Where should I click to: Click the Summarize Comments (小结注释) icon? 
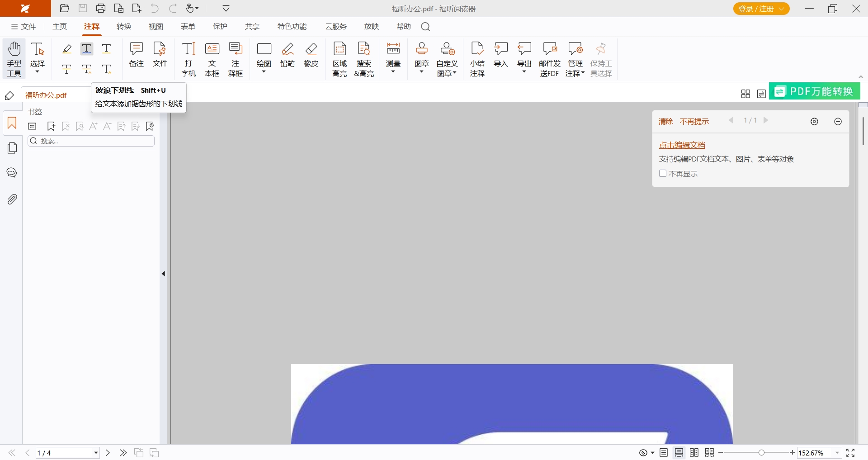click(x=477, y=59)
